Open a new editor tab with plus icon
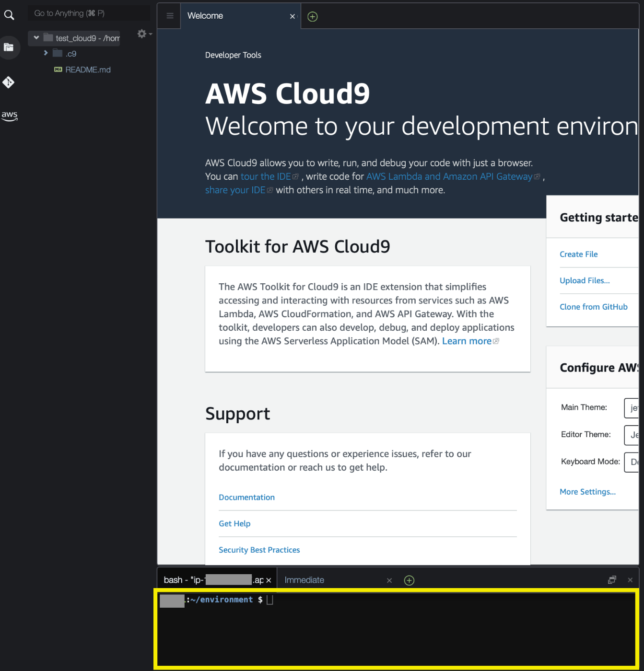Image resolution: width=644 pixels, height=671 pixels. [312, 17]
